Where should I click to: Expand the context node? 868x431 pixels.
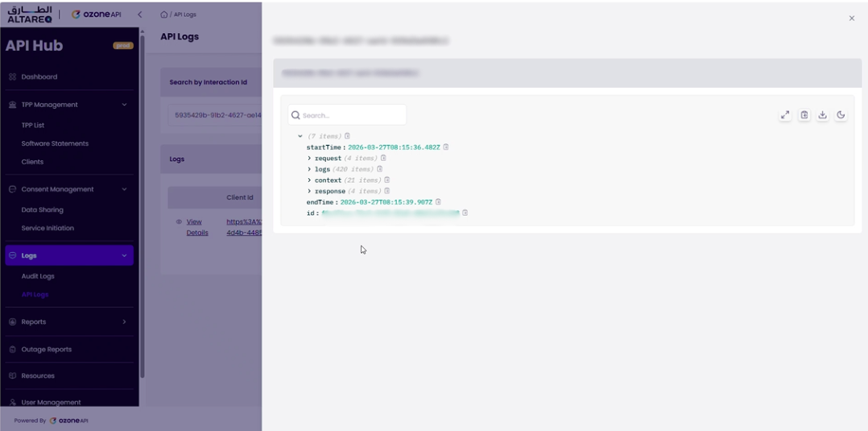(x=309, y=180)
